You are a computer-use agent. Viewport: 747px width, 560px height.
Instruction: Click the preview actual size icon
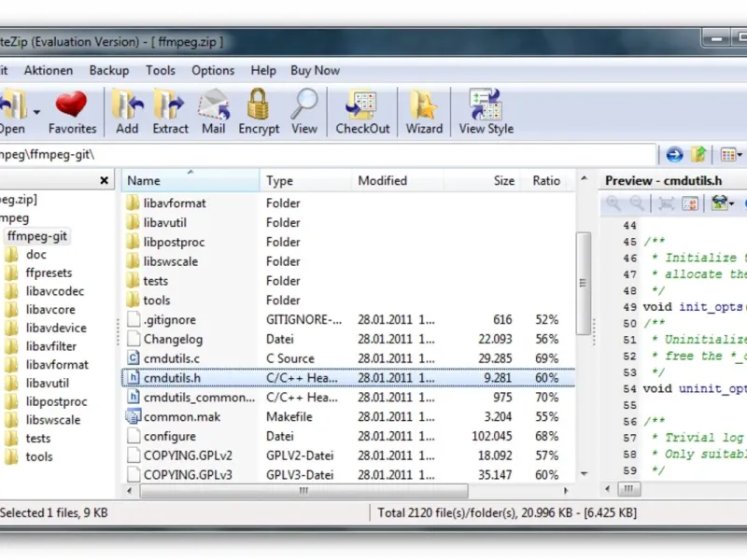(690, 203)
